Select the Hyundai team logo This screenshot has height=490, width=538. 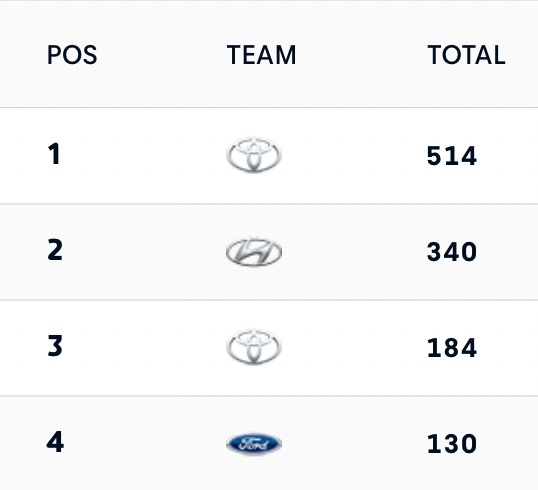click(254, 252)
